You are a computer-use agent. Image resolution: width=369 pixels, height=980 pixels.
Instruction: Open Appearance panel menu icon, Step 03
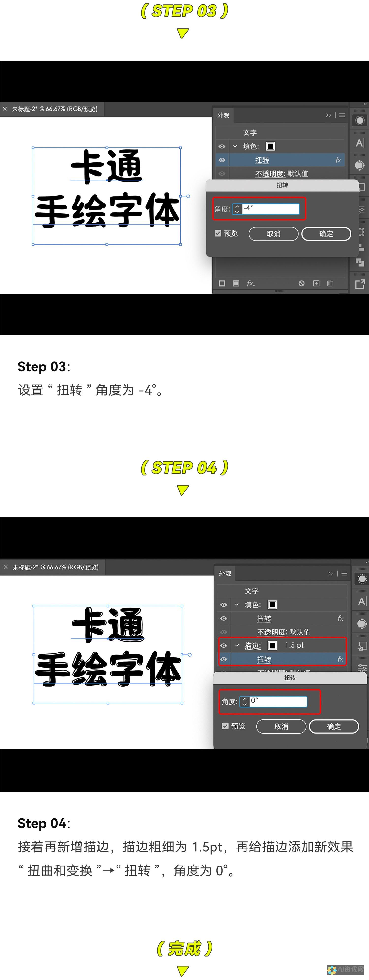click(342, 115)
